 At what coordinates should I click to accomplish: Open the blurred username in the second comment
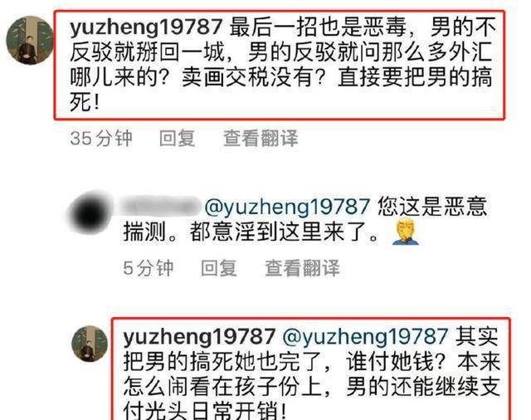pos(159,205)
